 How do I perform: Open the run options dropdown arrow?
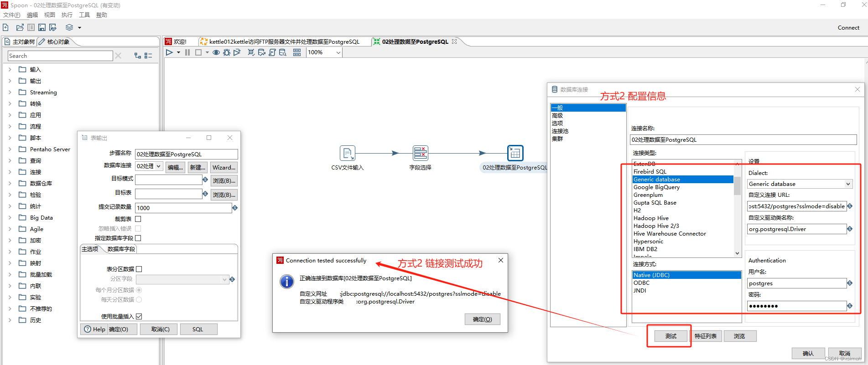178,52
